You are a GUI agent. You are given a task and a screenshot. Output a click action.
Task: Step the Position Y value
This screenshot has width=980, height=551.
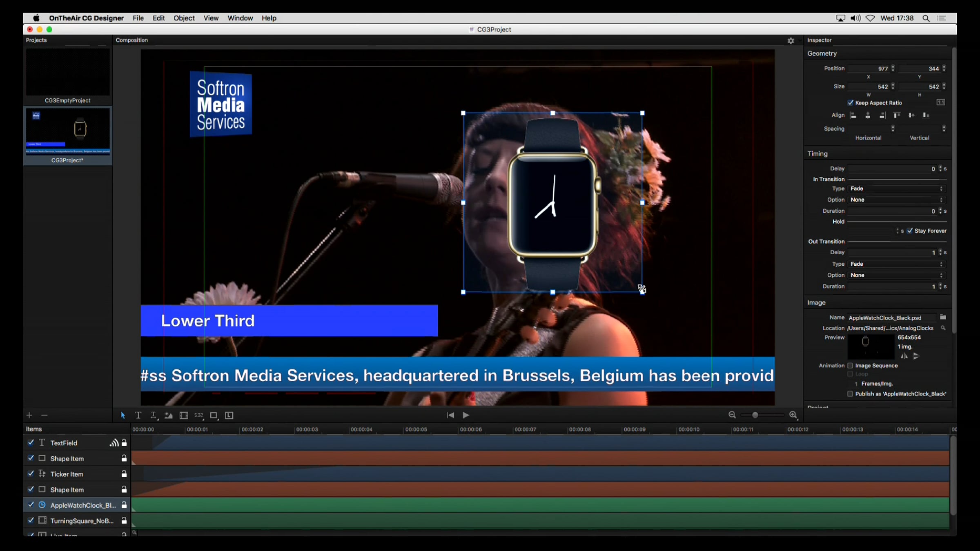(944, 69)
